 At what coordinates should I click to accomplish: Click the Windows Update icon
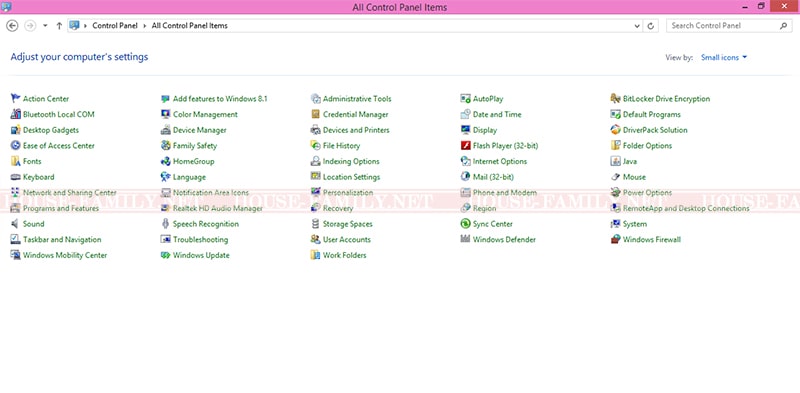click(x=165, y=255)
